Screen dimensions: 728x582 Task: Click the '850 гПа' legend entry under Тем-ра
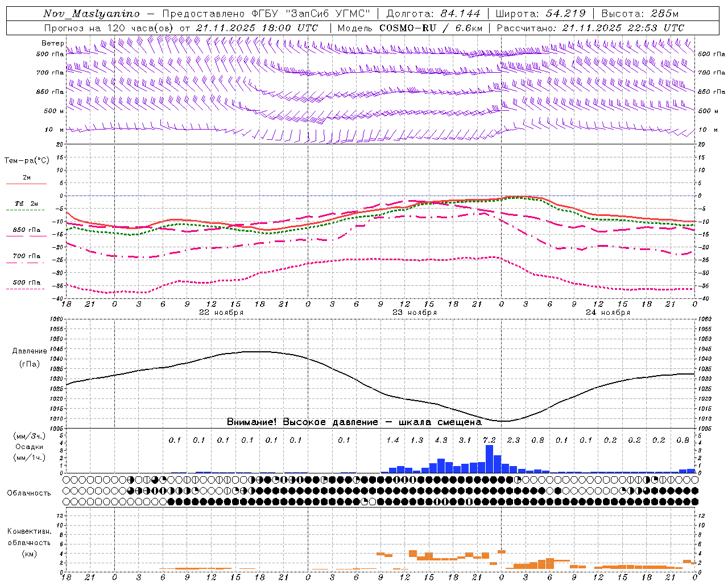(x=27, y=230)
